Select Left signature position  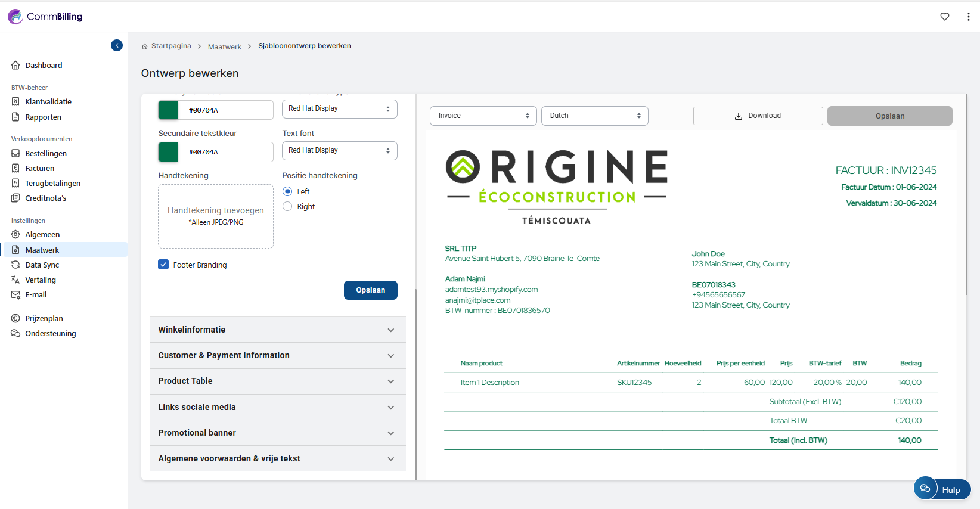[x=287, y=191]
